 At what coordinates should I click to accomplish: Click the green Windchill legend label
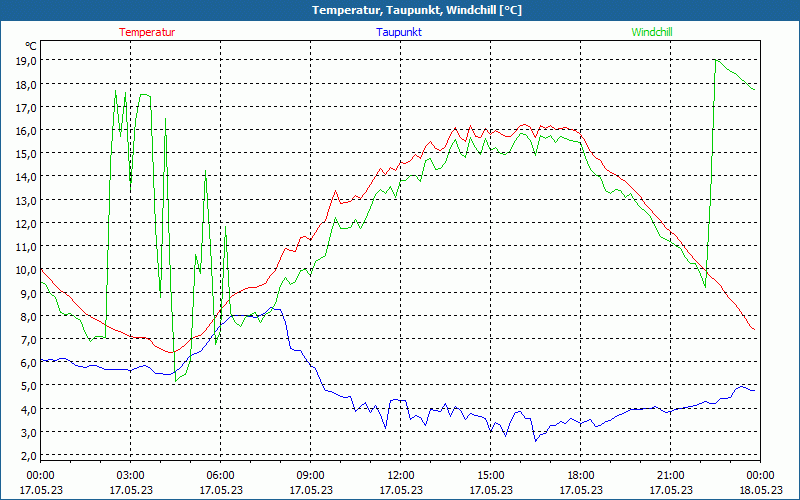click(x=652, y=32)
